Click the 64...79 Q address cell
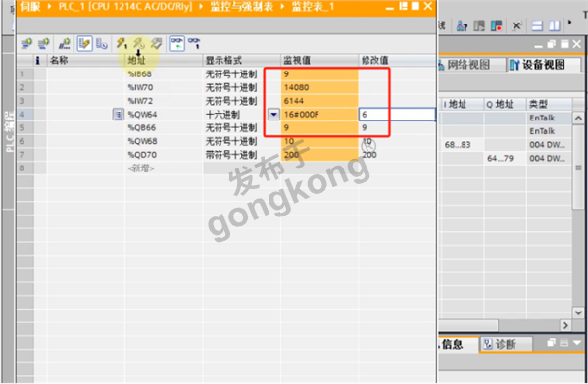 point(505,158)
